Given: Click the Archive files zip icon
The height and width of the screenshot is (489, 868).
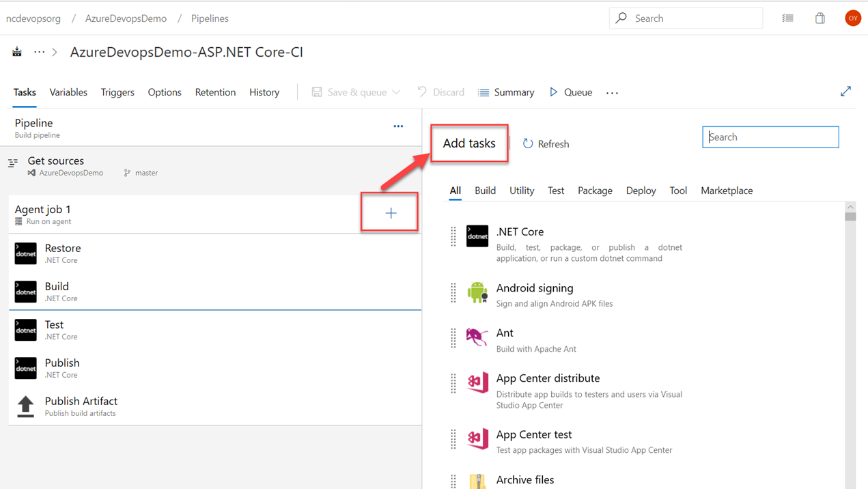Looking at the screenshot, I should click(x=477, y=481).
